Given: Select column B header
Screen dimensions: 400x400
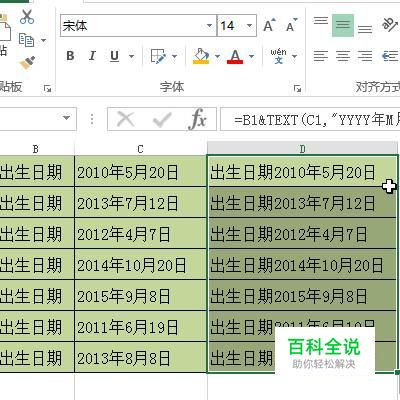Looking at the screenshot, I should coord(36,149).
